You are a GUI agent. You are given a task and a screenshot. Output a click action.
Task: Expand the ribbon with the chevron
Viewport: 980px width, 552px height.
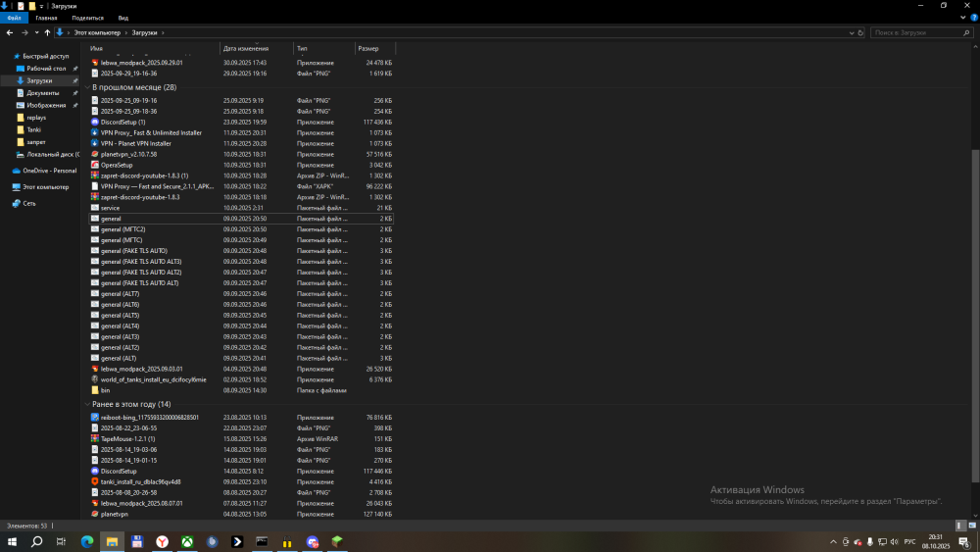(962, 18)
